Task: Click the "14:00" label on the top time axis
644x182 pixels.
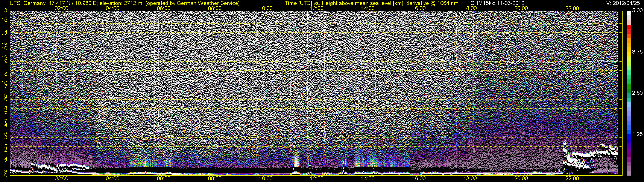Action: 368,8
